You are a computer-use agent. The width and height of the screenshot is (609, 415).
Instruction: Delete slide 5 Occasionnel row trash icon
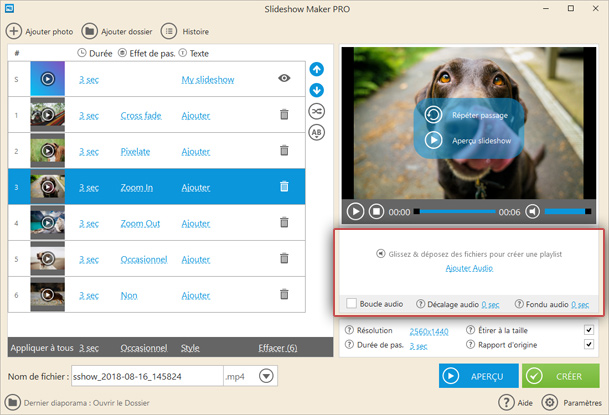click(x=284, y=258)
